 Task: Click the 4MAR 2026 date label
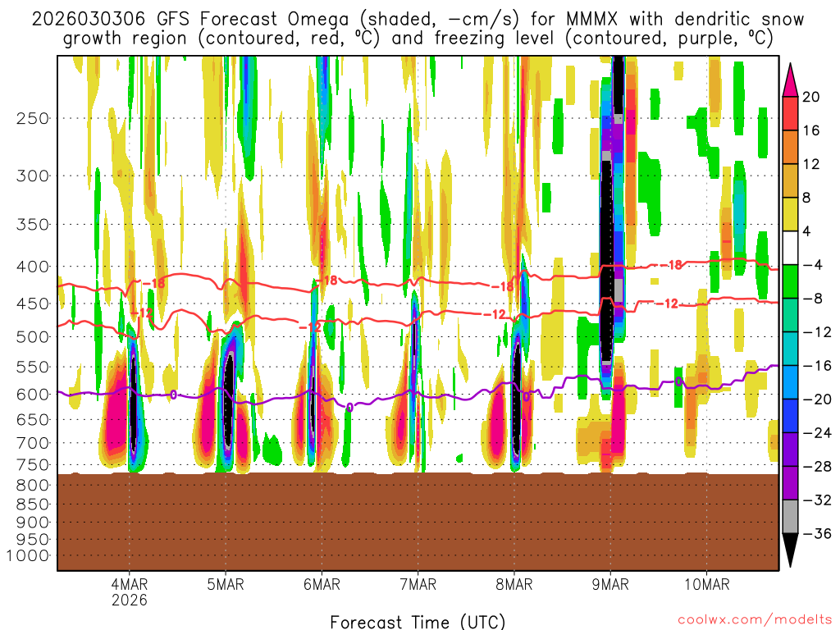[129, 591]
